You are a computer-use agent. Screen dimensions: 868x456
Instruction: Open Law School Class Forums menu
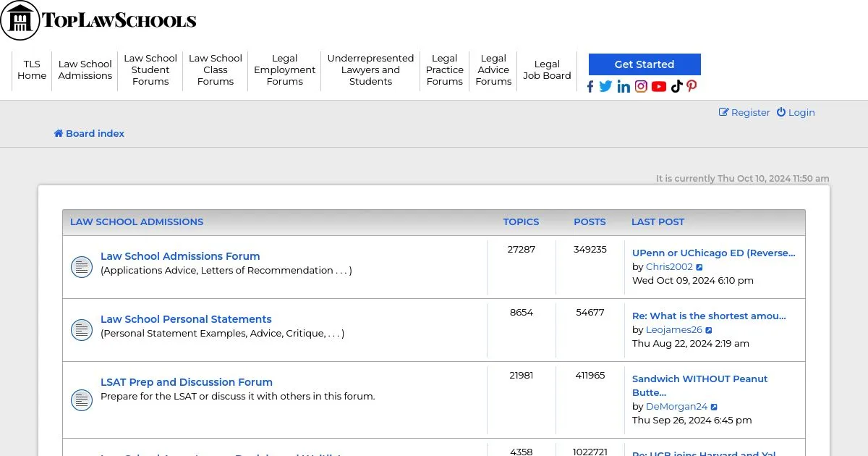tap(216, 70)
